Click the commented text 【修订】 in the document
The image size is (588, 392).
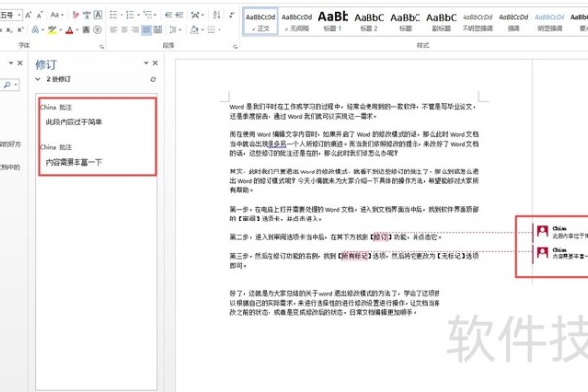(x=380, y=237)
